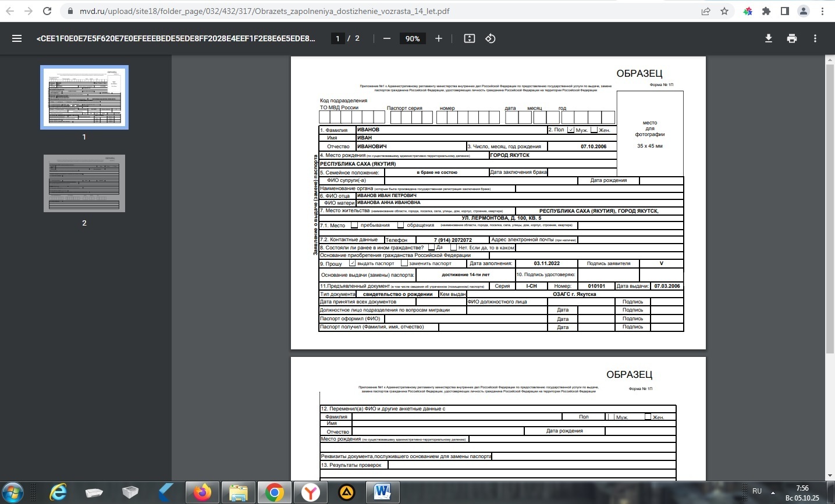Select page 1 thumbnail
The width and height of the screenshot is (835, 504).
[84, 97]
